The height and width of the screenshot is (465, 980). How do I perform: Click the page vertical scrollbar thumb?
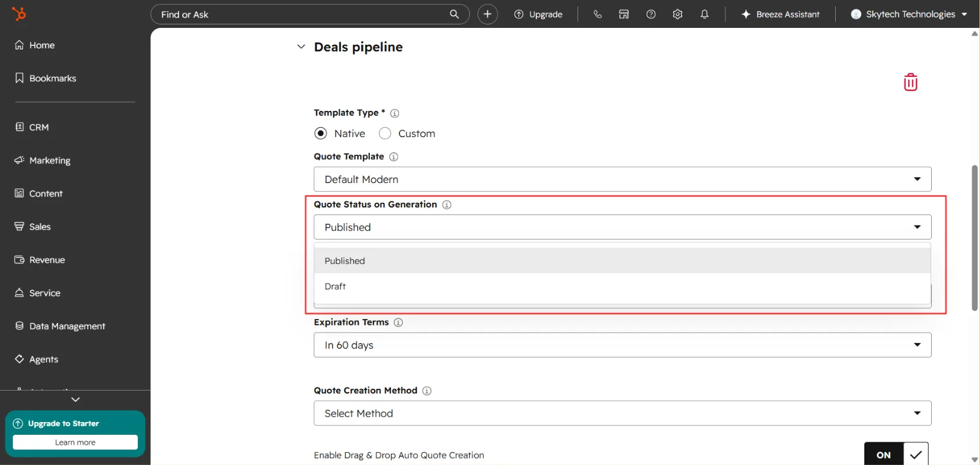[975, 238]
